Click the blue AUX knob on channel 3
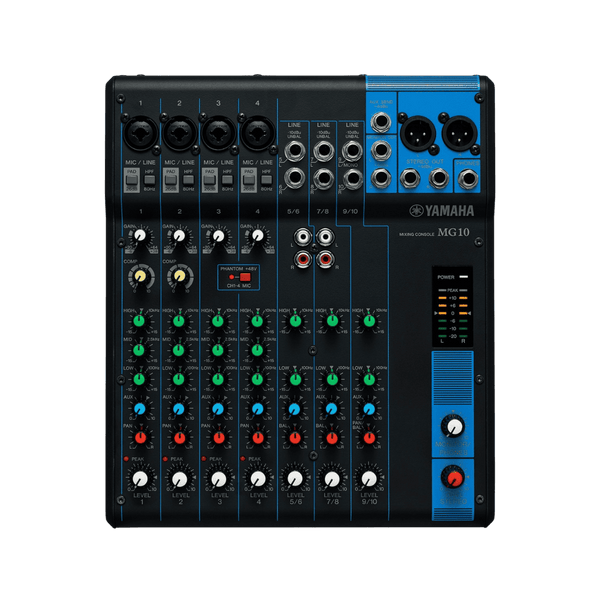Viewport: 600px width, 600px height. point(218,409)
